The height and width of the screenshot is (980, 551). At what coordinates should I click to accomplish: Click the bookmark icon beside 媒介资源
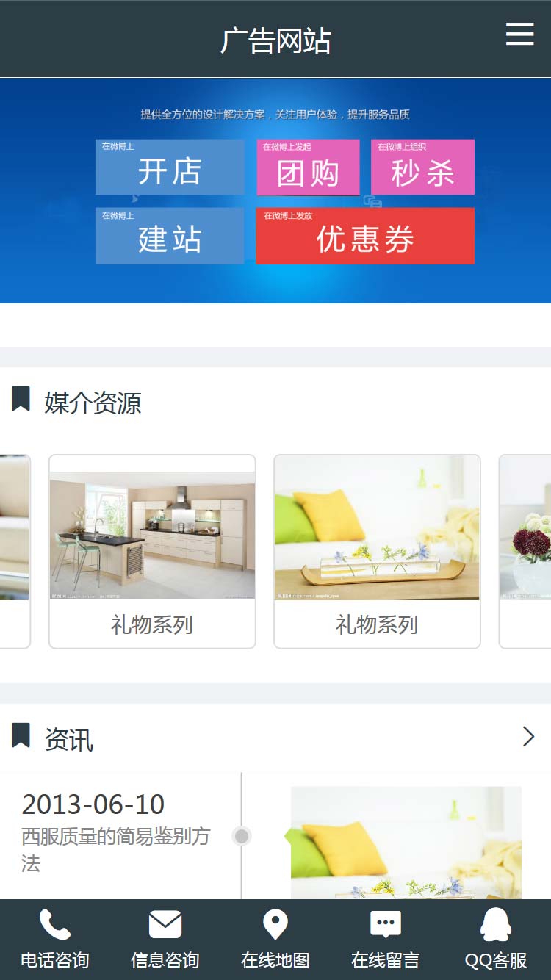pyautogui.click(x=21, y=400)
